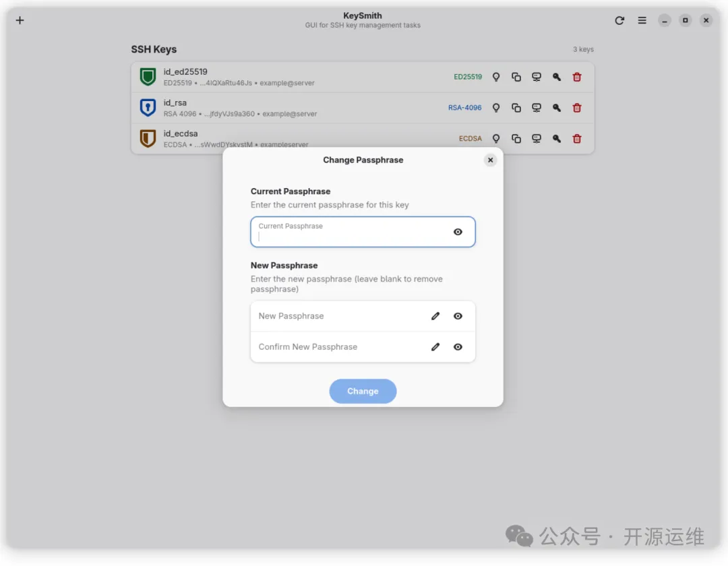The image size is (728, 566).
Task: Delete the id_ecdsa key via trash icon
Action: click(577, 139)
